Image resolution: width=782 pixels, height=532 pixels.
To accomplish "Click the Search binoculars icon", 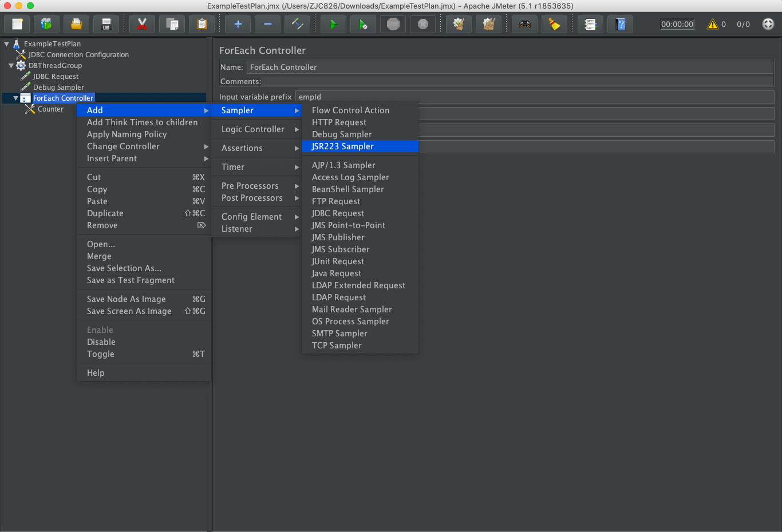I will (x=525, y=24).
